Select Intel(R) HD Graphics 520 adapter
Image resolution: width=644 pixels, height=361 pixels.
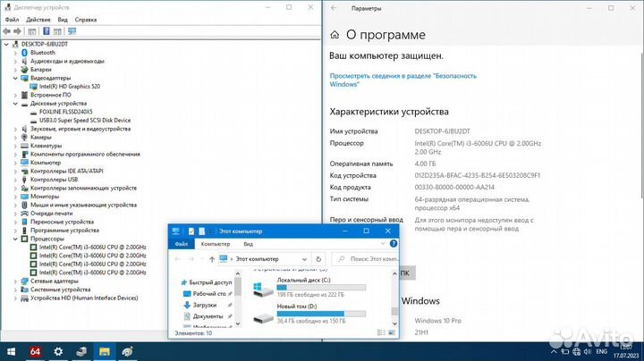coord(70,86)
